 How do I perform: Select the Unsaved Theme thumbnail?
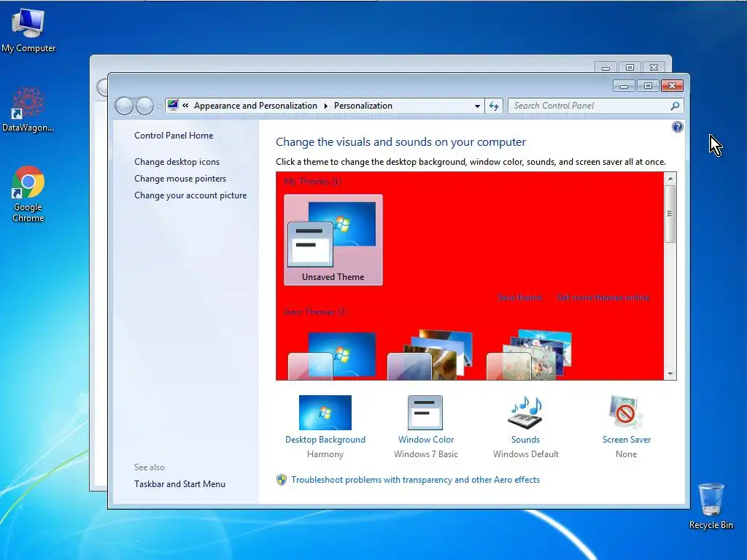[333, 240]
